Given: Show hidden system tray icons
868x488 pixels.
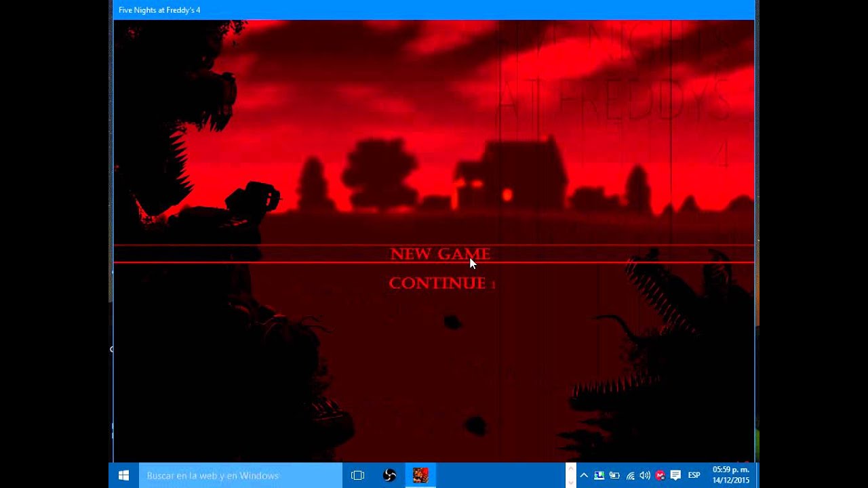Looking at the screenshot, I should point(584,476).
